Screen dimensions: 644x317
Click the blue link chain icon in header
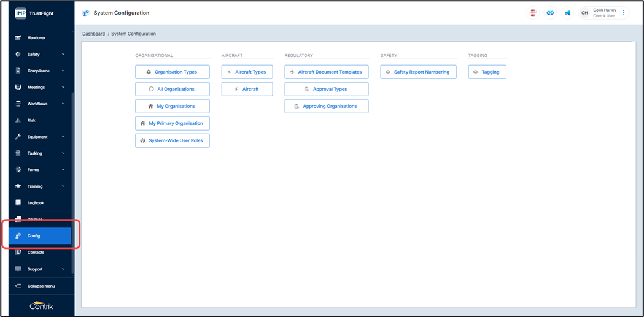(x=550, y=13)
